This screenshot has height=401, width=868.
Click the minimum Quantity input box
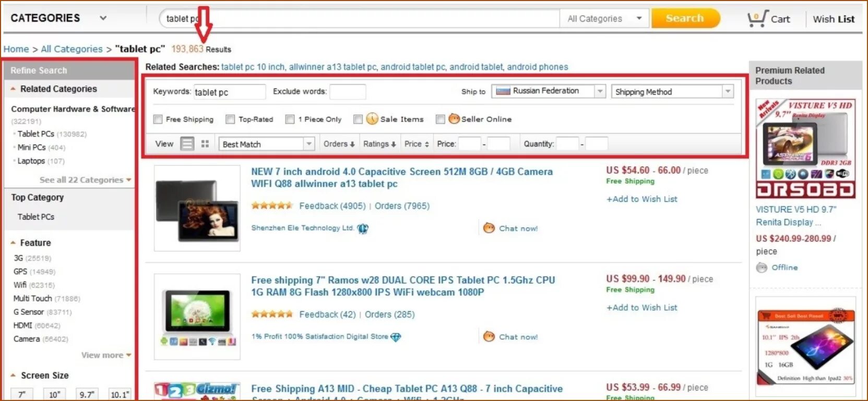point(567,144)
